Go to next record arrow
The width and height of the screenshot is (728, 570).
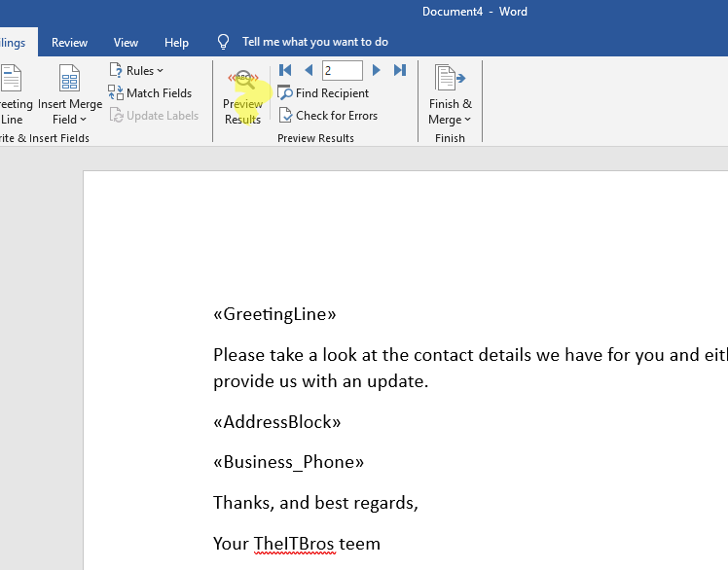pos(376,70)
